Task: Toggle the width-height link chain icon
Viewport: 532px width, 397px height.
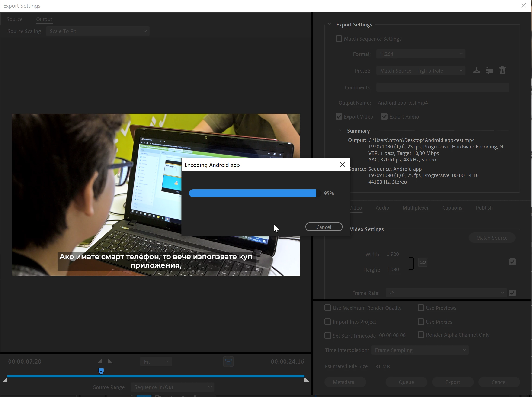Action: tap(423, 262)
